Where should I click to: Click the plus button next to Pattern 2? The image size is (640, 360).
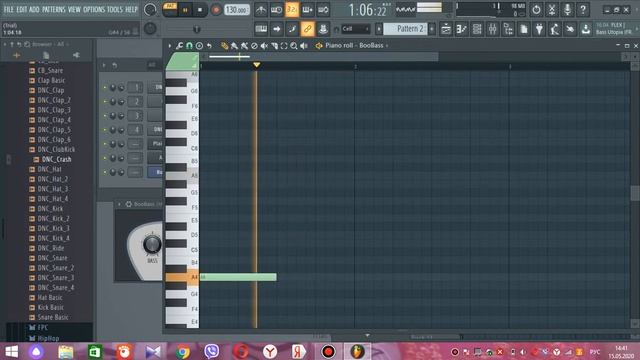432,29
